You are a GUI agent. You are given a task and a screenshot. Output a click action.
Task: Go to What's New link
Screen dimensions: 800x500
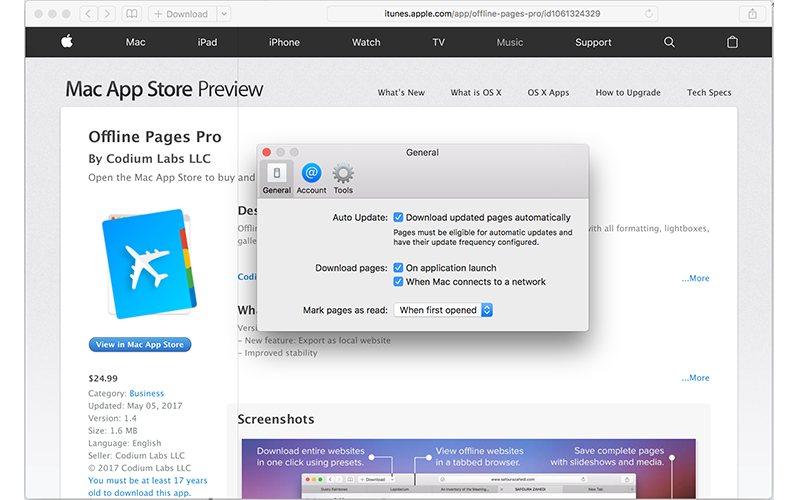401,92
